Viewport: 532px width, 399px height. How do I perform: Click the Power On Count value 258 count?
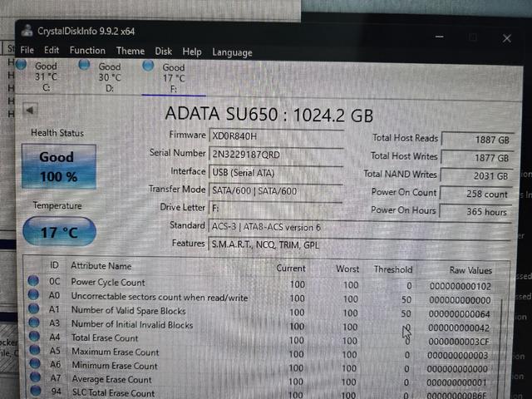pos(476,194)
